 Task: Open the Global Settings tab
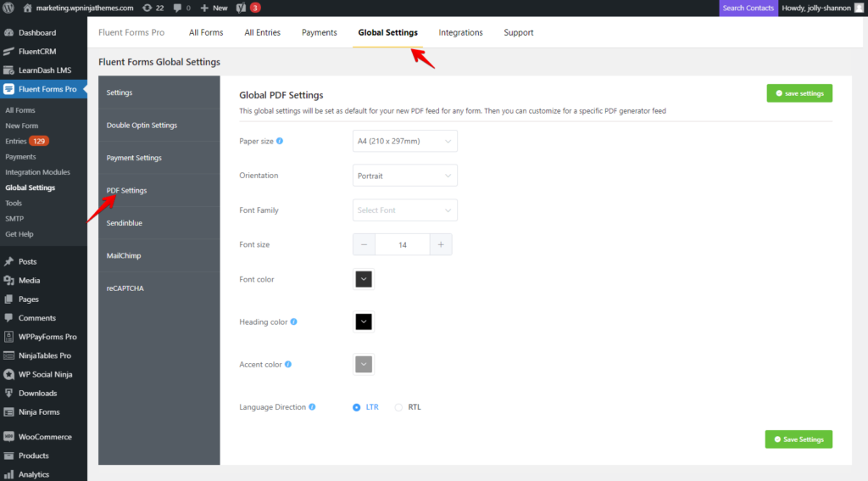pos(387,33)
